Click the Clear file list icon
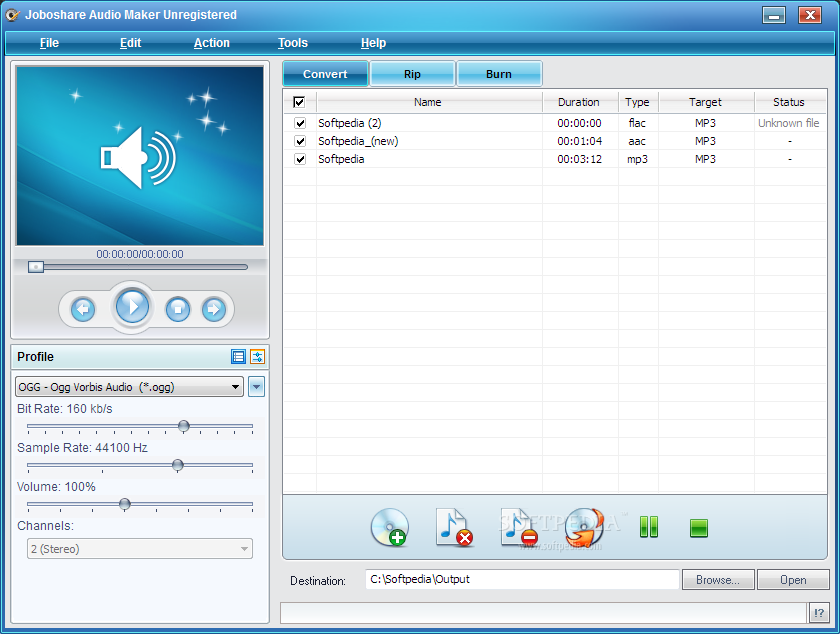 (x=519, y=527)
